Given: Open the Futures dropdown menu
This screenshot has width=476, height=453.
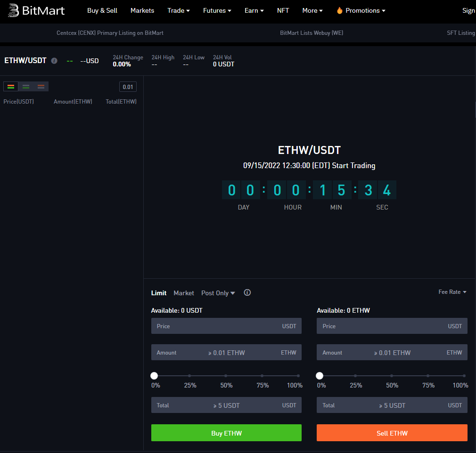Looking at the screenshot, I should (217, 11).
